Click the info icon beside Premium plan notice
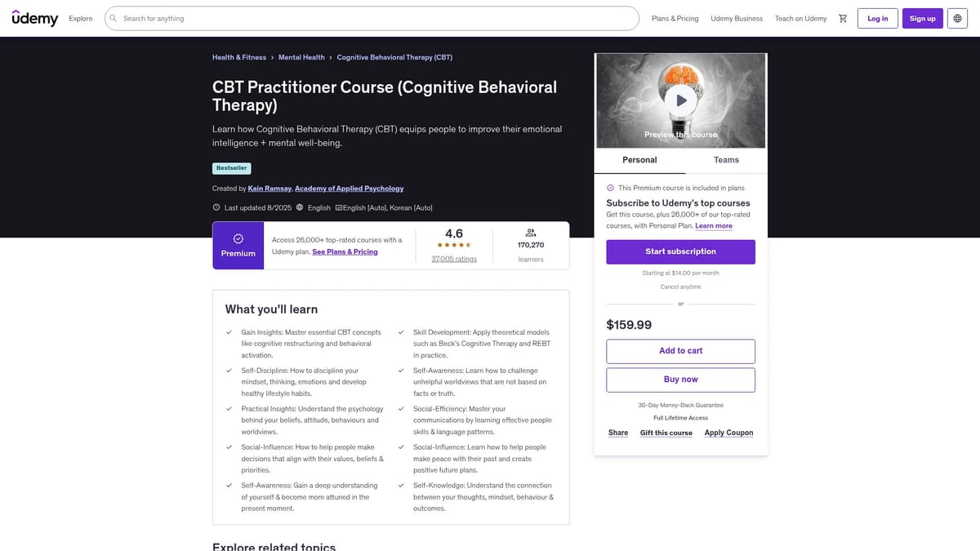 click(x=610, y=187)
